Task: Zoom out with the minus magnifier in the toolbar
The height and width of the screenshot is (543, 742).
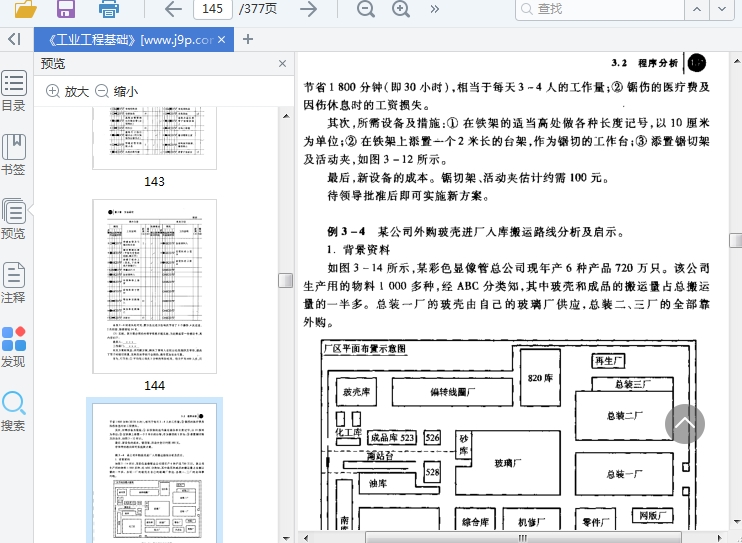Action: [366, 9]
